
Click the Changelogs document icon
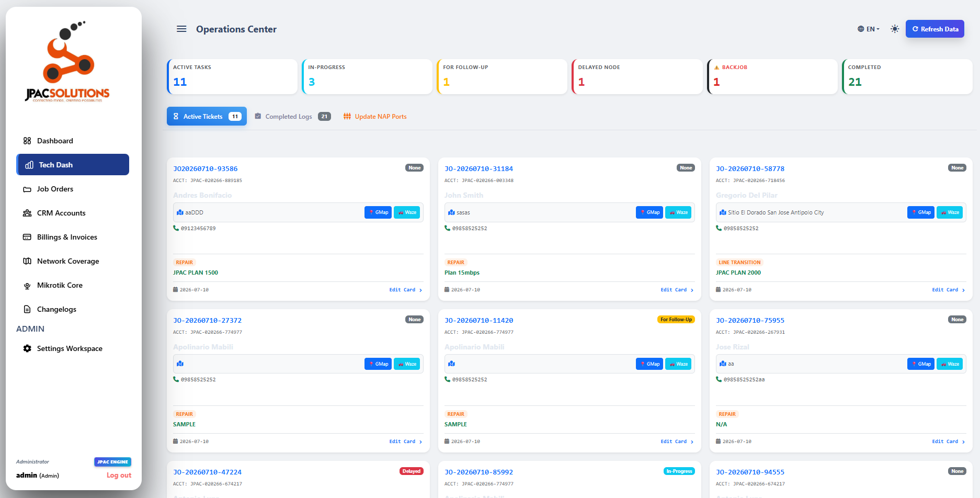click(27, 309)
